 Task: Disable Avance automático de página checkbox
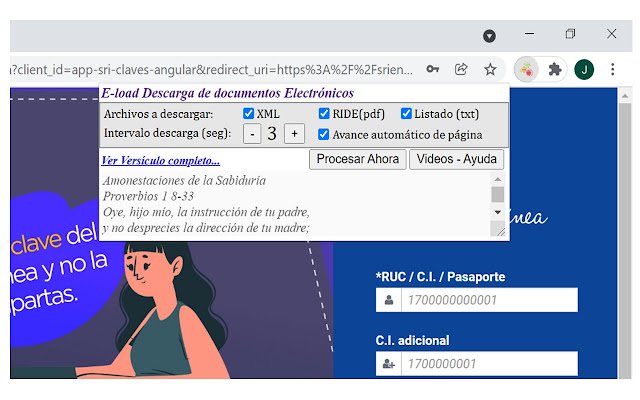click(323, 134)
